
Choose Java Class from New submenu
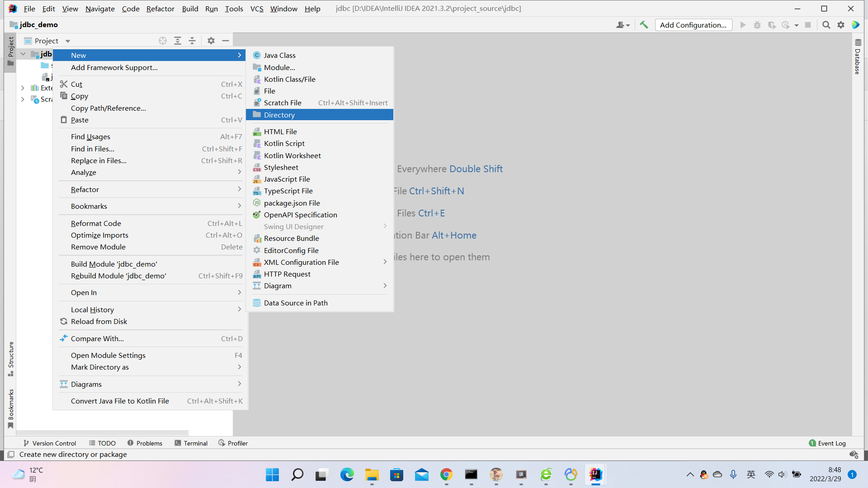(x=279, y=55)
